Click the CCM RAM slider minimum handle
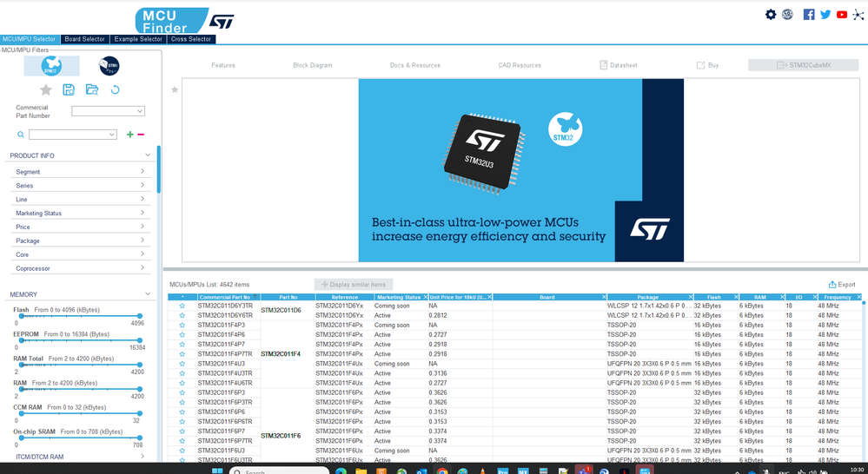Viewport: 868px width, 474px height. click(x=22, y=413)
